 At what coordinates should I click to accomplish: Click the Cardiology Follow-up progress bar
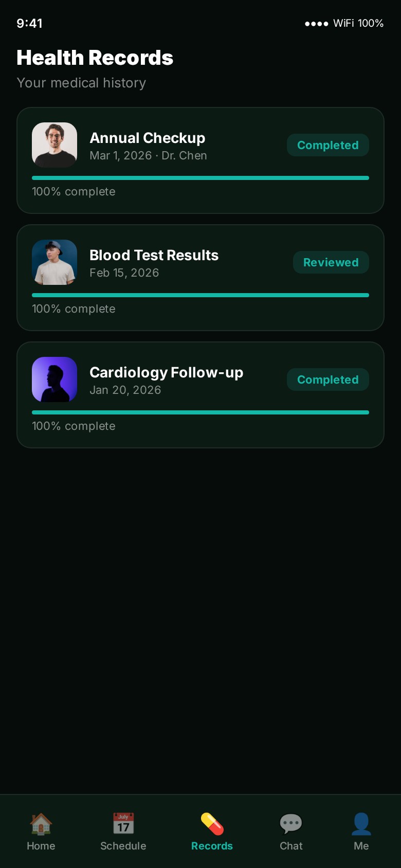tap(200, 412)
